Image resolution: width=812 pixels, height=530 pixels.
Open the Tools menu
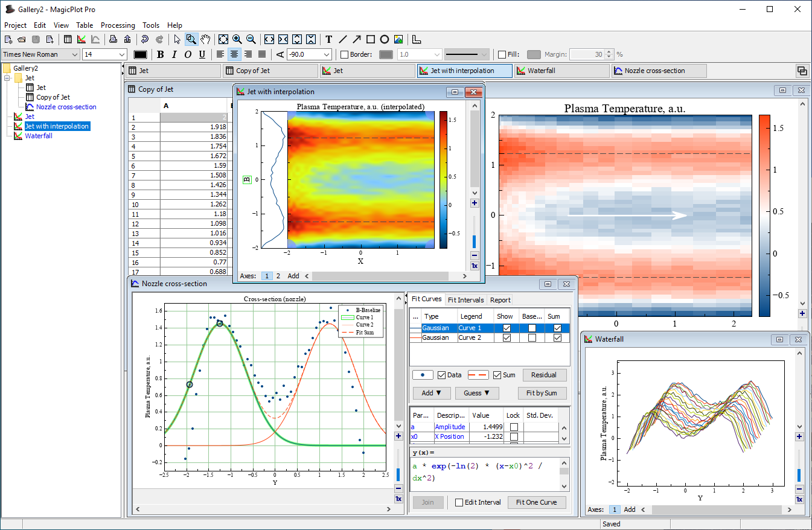tap(151, 25)
